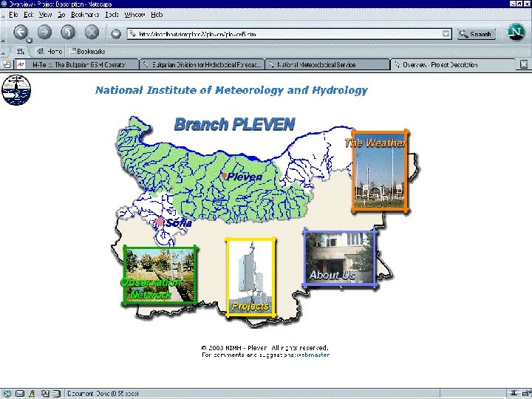Open the Observation Network picture link
The image size is (532, 399).
click(x=160, y=275)
